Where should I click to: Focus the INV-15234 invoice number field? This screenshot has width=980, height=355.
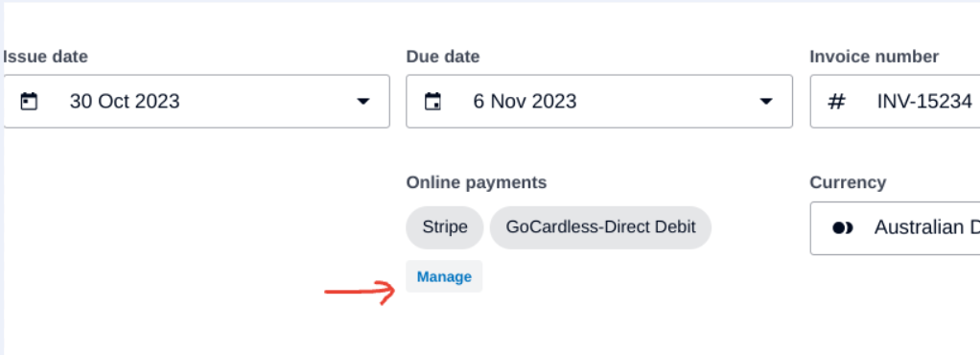(x=895, y=102)
